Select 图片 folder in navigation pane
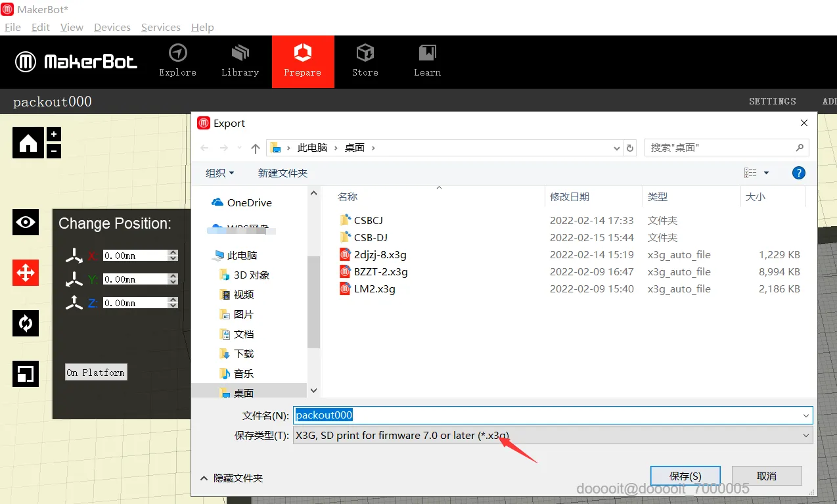The width and height of the screenshot is (837, 504). point(237,315)
